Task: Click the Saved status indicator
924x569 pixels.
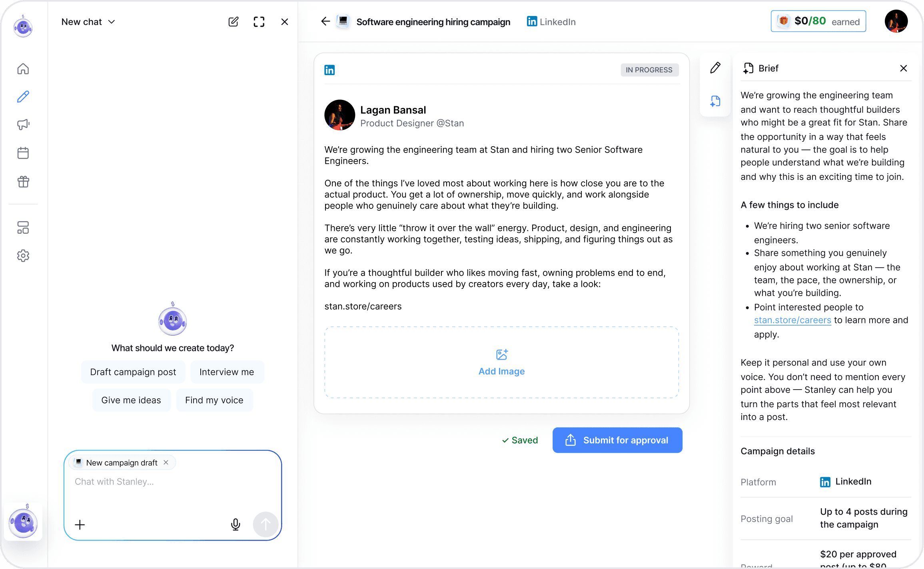Action: pyautogui.click(x=520, y=440)
